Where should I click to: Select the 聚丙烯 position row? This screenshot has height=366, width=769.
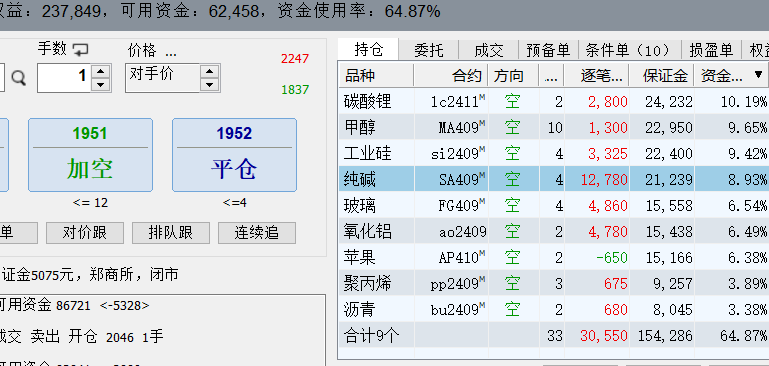[554, 283]
